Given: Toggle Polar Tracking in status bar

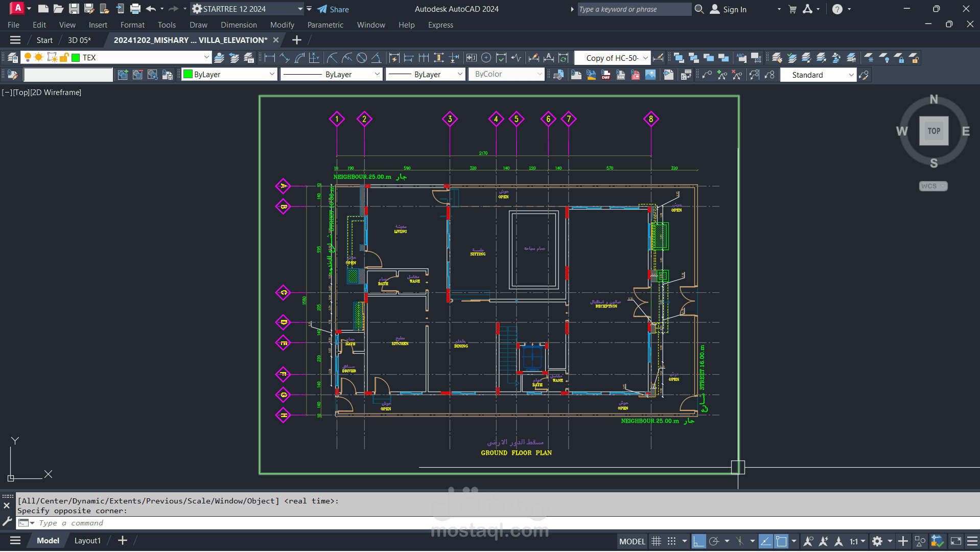Looking at the screenshot, I should (714, 541).
